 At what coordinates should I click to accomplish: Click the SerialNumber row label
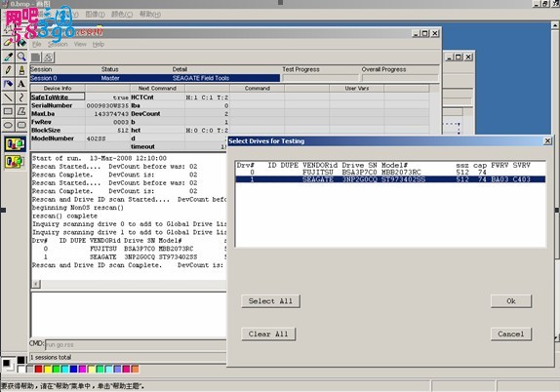click(x=52, y=105)
